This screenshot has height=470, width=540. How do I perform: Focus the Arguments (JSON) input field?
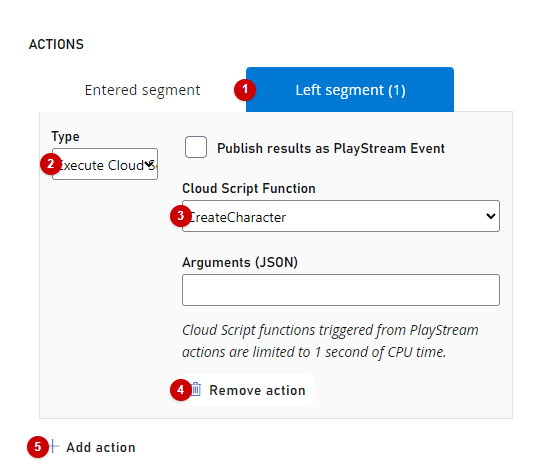click(x=341, y=290)
